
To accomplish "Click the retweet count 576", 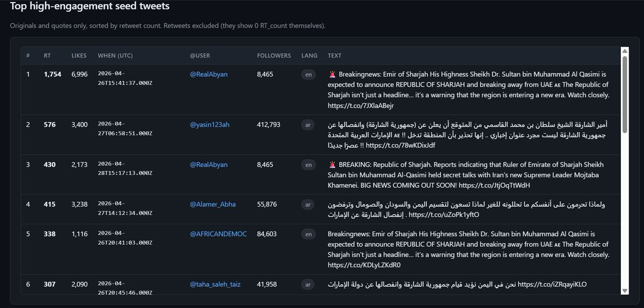I will [49, 124].
